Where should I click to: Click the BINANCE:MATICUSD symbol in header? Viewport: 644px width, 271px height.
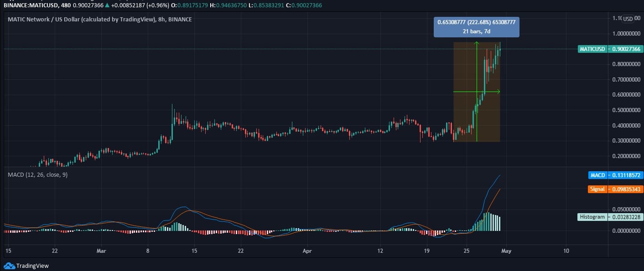click(29, 4)
